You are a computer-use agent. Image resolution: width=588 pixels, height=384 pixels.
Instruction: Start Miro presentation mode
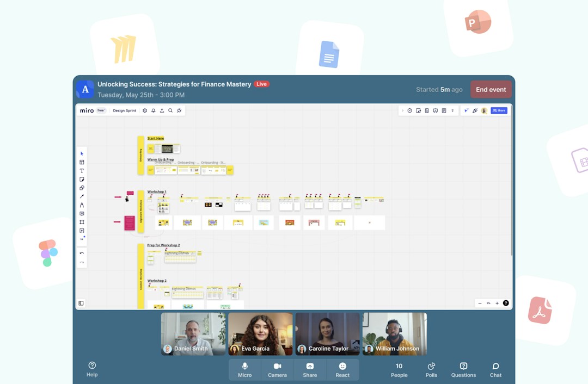pos(436,110)
